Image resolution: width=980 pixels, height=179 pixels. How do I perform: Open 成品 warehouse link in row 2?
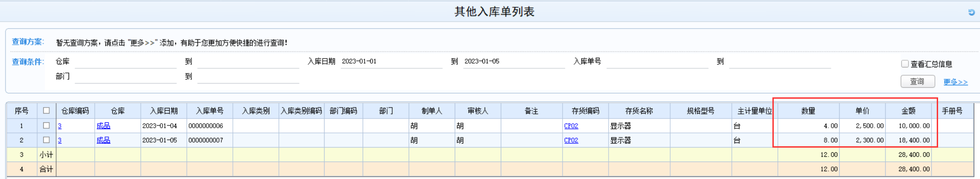pyautogui.click(x=103, y=140)
